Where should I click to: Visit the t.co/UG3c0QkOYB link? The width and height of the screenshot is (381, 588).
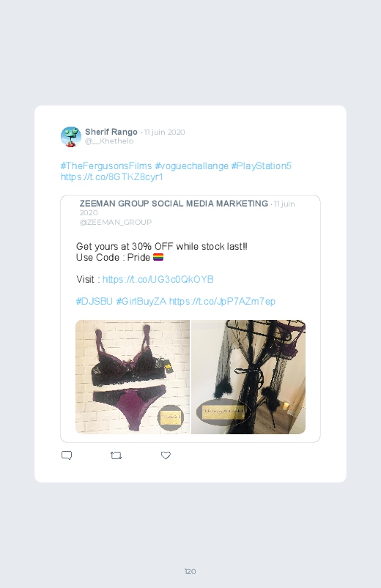(x=158, y=280)
